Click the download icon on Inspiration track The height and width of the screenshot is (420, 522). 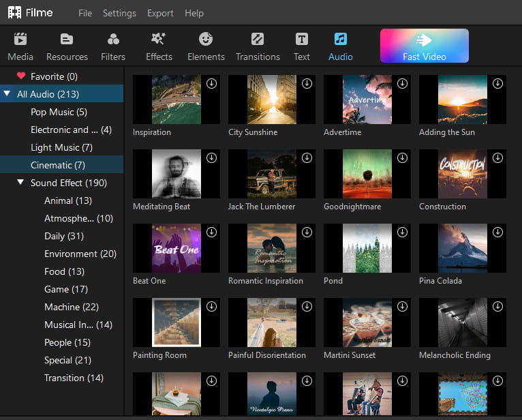(x=211, y=83)
